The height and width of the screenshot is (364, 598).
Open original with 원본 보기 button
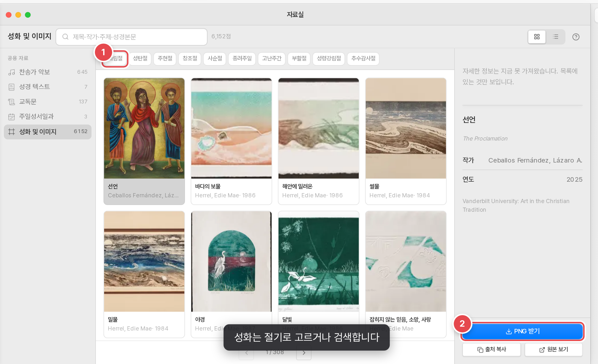554,350
